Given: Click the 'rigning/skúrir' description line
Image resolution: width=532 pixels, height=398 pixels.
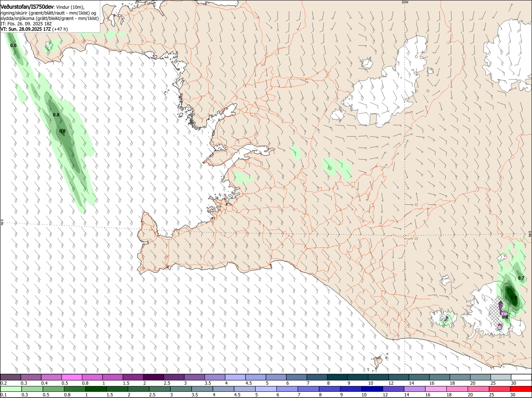Looking at the screenshot, I should click(x=48, y=13).
